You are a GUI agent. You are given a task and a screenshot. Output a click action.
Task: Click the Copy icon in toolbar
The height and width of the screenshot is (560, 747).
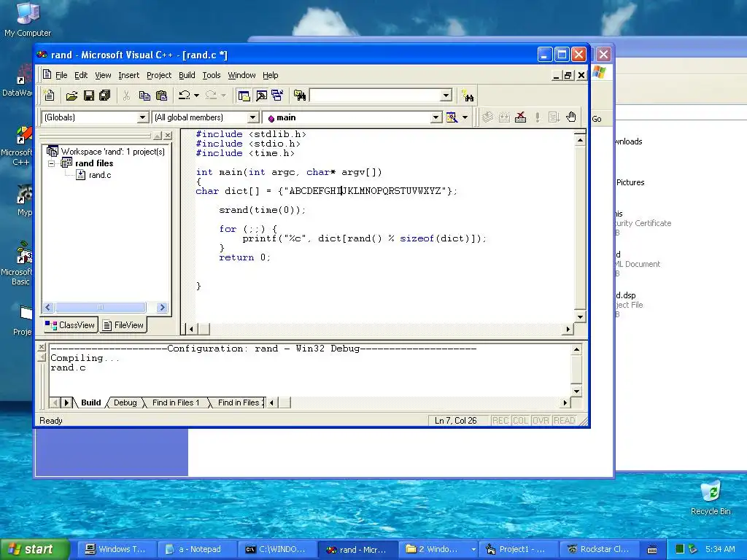[144, 96]
